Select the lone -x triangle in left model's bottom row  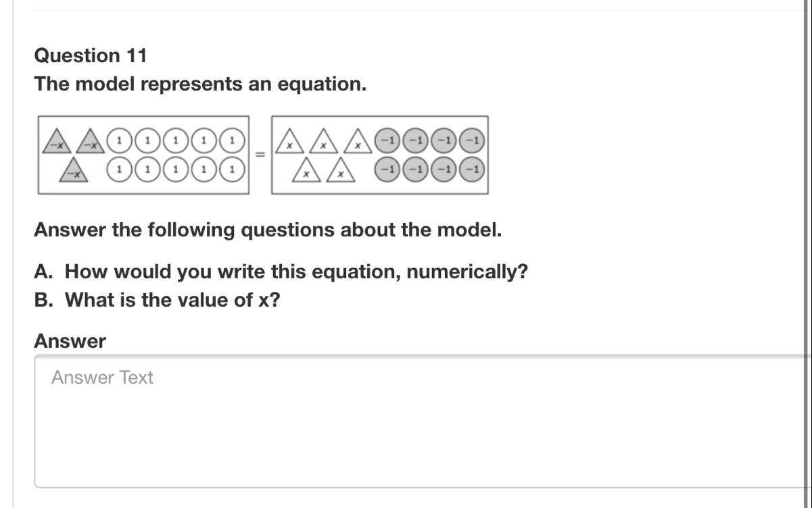74,171
